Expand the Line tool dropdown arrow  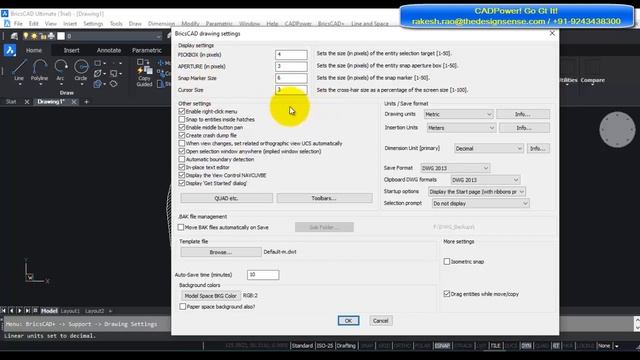tap(19, 84)
